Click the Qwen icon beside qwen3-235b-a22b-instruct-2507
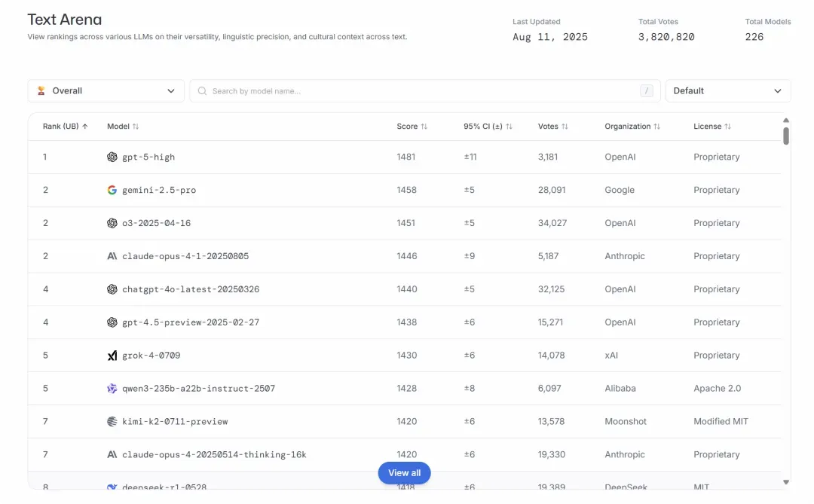This screenshot has height=504, width=814. (112, 388)
